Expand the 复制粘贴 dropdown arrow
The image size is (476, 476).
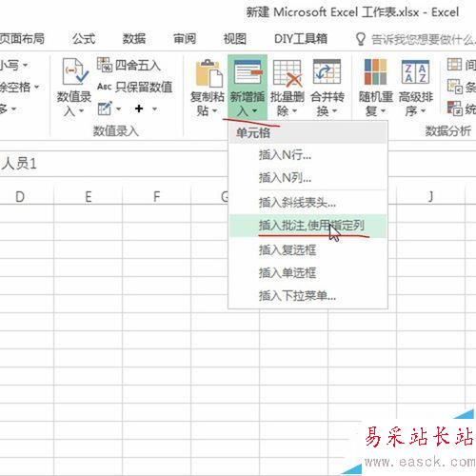[x=215, y=110]
